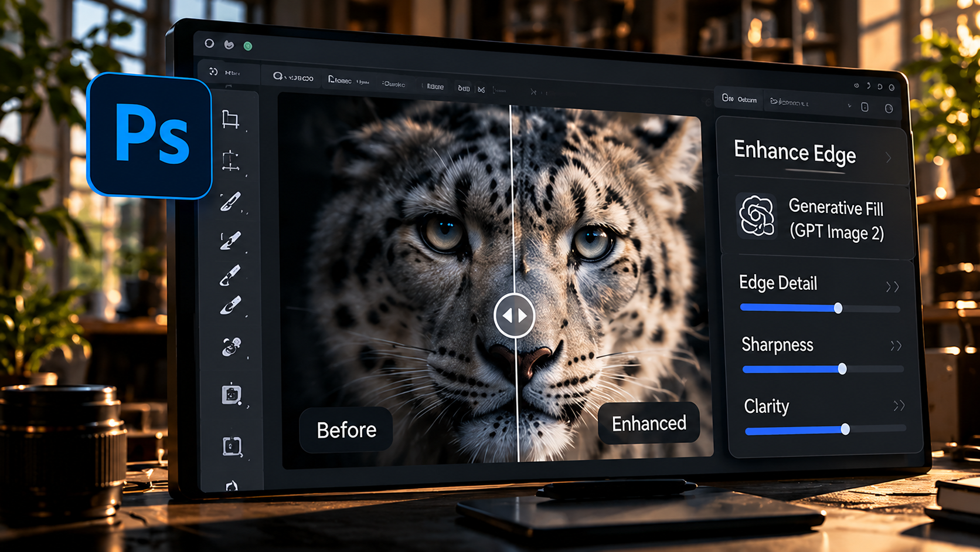The height and width of the screenshot is (552, 980).
Task: Click the Edge Detail slider handle
Action: point(838,308)
